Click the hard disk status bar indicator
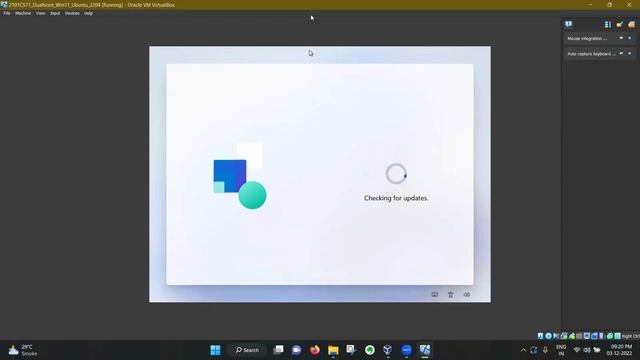 click(x=540, y=336)
